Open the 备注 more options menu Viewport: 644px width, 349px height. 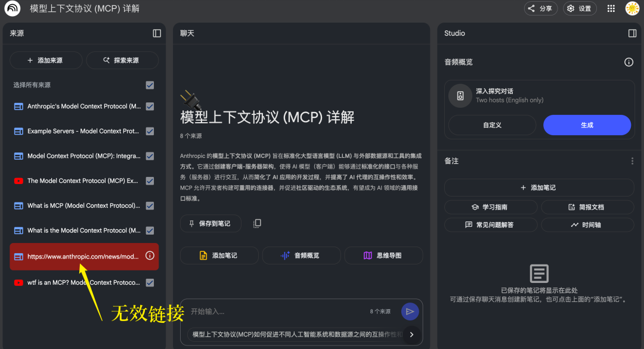632,161
